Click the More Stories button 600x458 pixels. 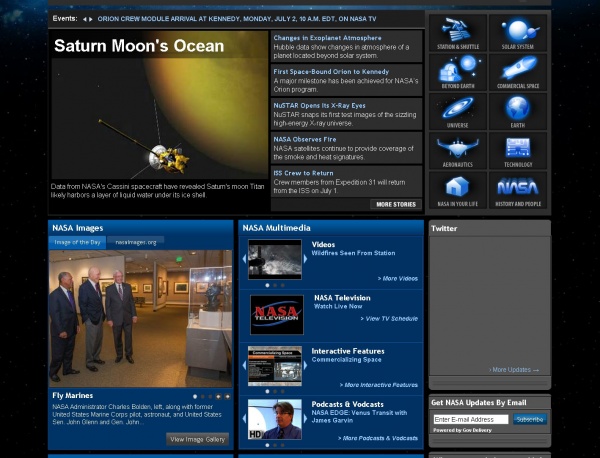[x=396, y=204]
